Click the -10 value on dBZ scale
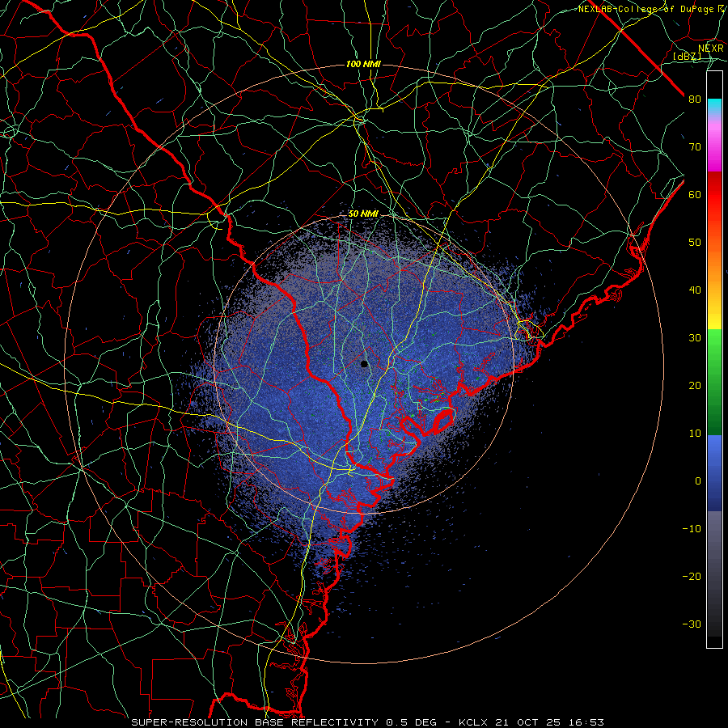This screenshot has width=728, height=728. [692, 529]
